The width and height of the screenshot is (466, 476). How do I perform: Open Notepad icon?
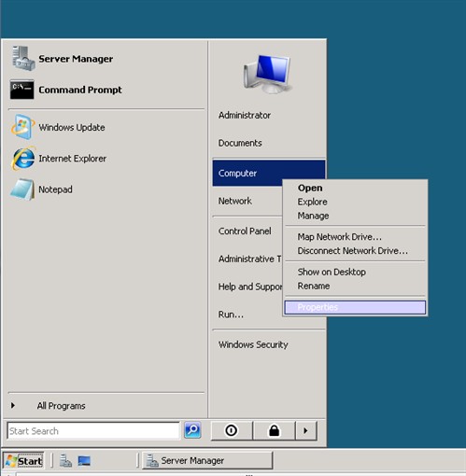22,189
